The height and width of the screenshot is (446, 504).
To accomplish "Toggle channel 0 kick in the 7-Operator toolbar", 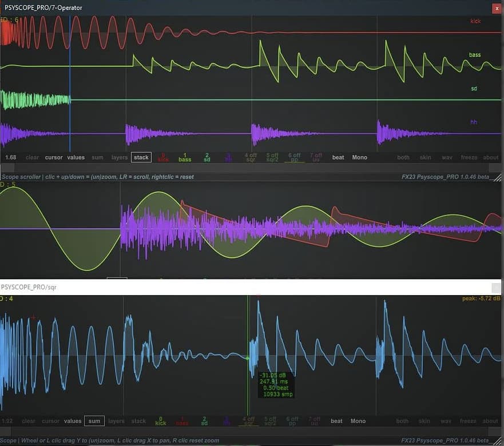I will tap(163, 157).
